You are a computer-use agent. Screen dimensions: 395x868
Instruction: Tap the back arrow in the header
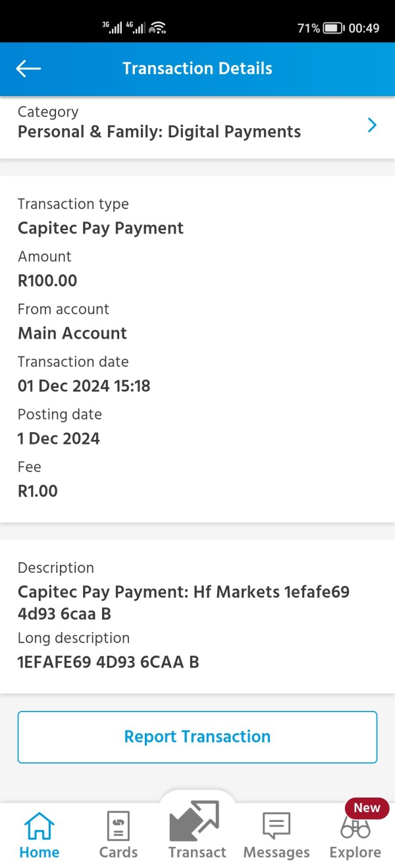coord(28,68)
